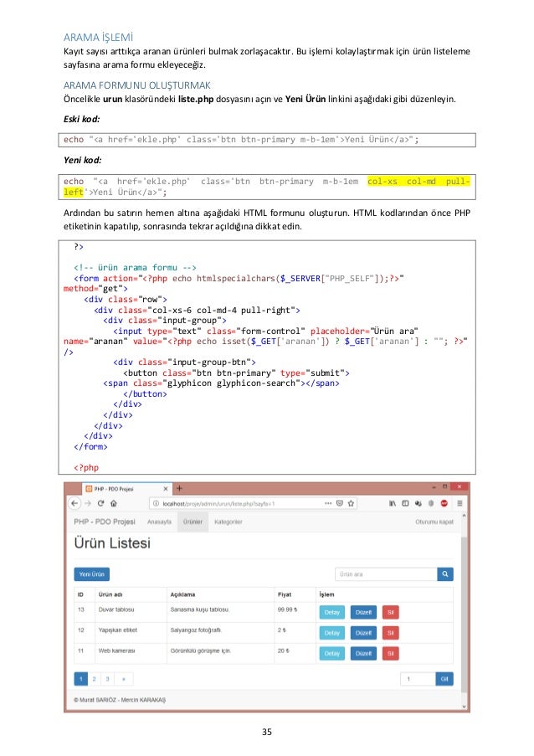Go to pagination page 2
This screenshot has height=756, width=534.
(94, 679)
